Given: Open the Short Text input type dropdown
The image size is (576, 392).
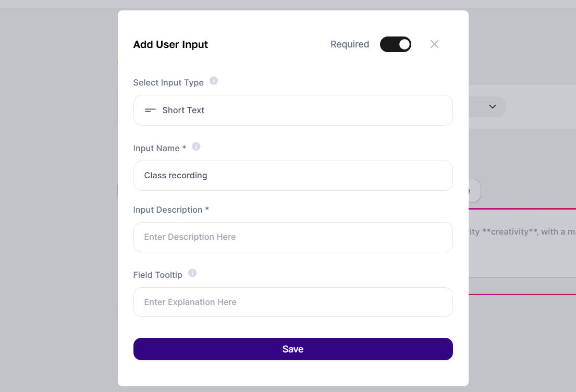Looking at the screenshot, I should pyautogui.click(x=293, y=110).
